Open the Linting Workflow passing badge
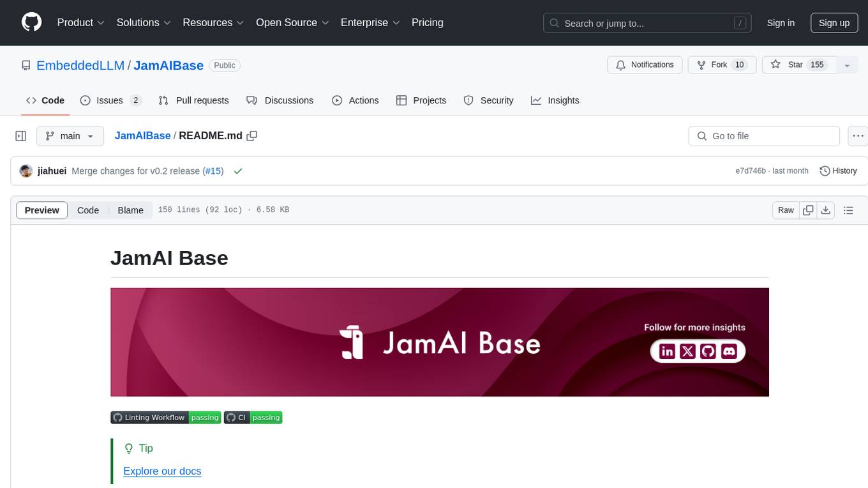This screenshot has height=488, width=868. pos(166,418)
